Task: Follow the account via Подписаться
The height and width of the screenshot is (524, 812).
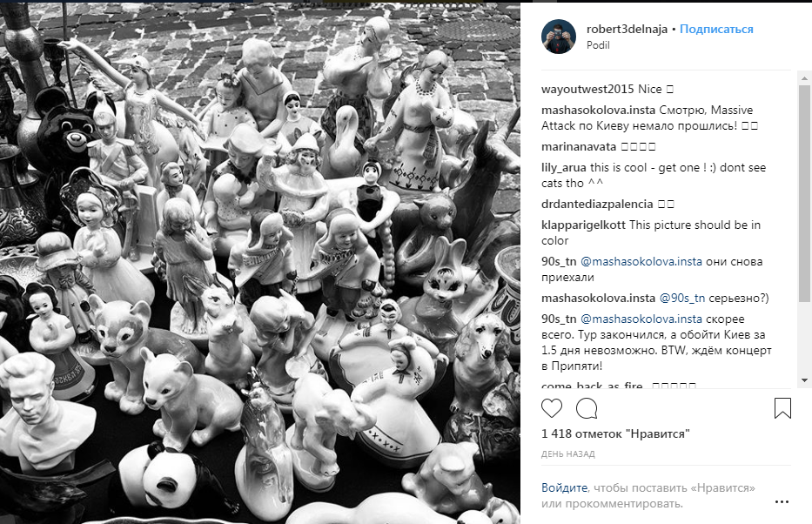Action: (716, 29)
